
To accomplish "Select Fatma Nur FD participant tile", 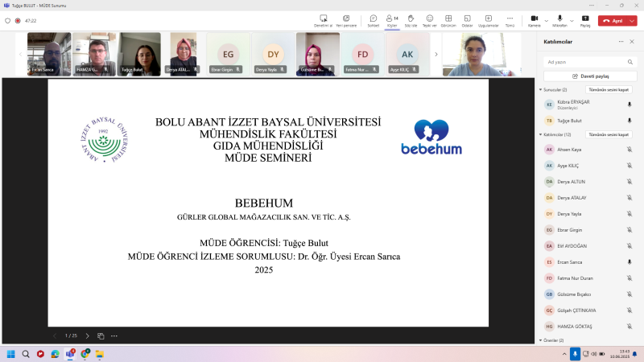I will (x=363, y=54).
